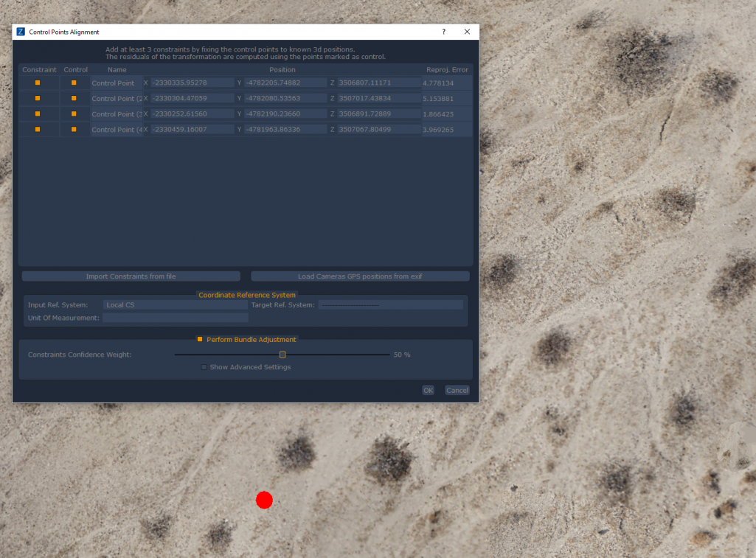Toggle Constraint checkbox for Control Point (3)
This screenshot has height=558, width=756.
tap(38, 114)
